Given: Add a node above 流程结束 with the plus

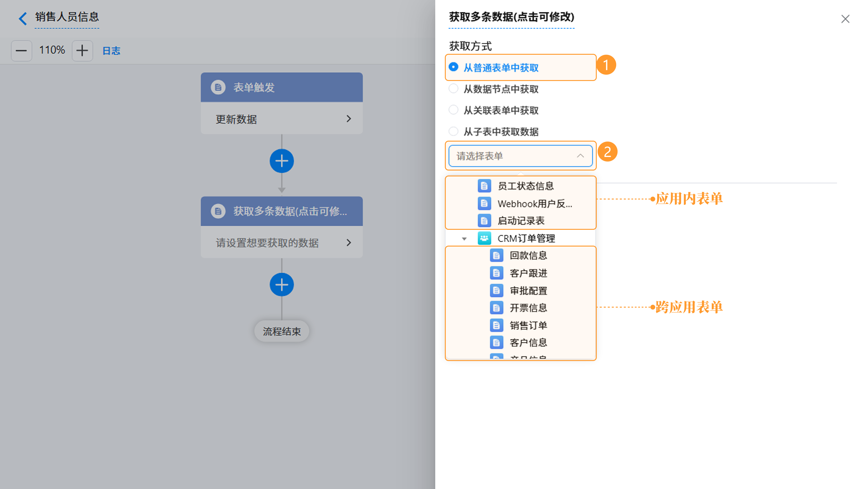Looking at the screenshot, I should tap(282, 285).
